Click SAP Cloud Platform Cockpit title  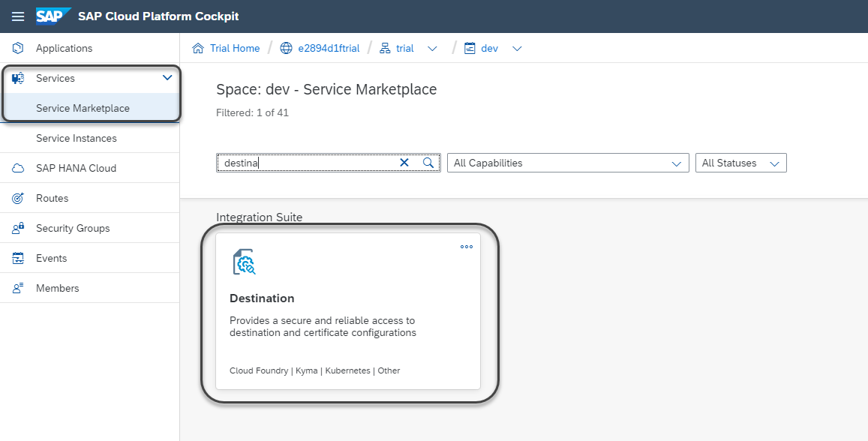[x=158, y=16]
